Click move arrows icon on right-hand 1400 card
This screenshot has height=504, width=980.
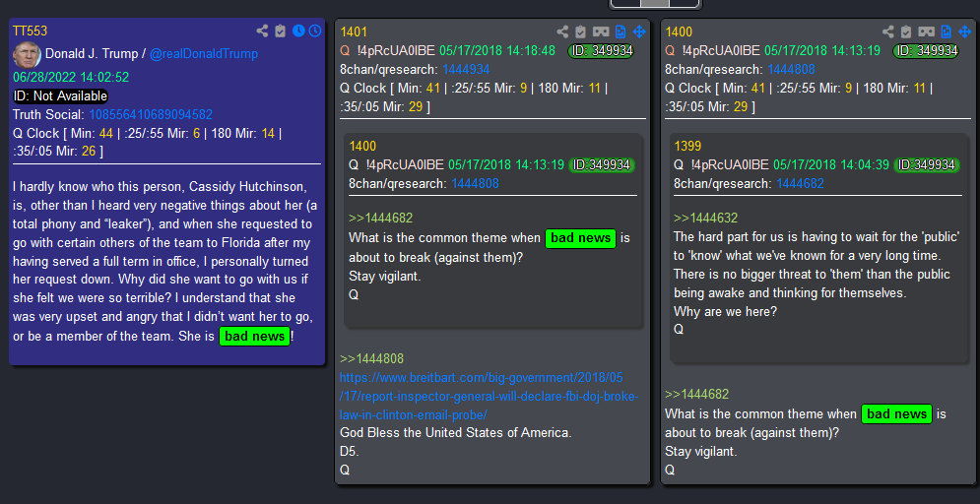(x=964, y=31)
